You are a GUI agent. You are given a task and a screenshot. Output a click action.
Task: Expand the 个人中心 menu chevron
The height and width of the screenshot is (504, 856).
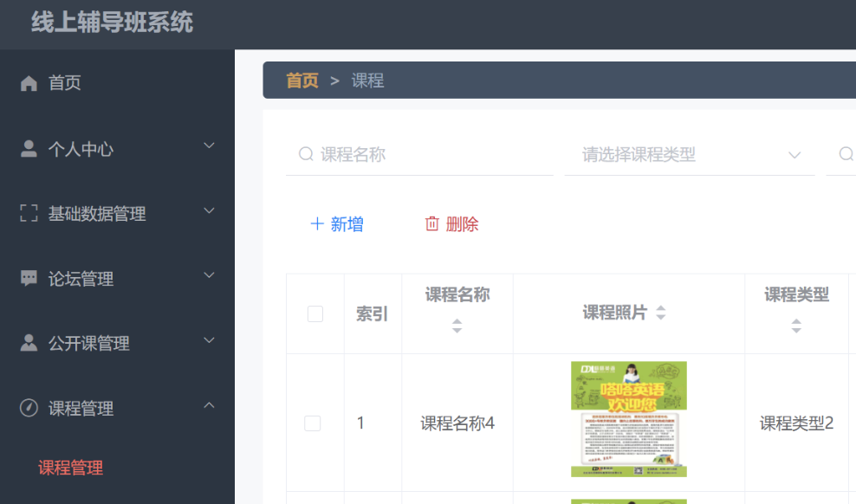coord(209,145)
